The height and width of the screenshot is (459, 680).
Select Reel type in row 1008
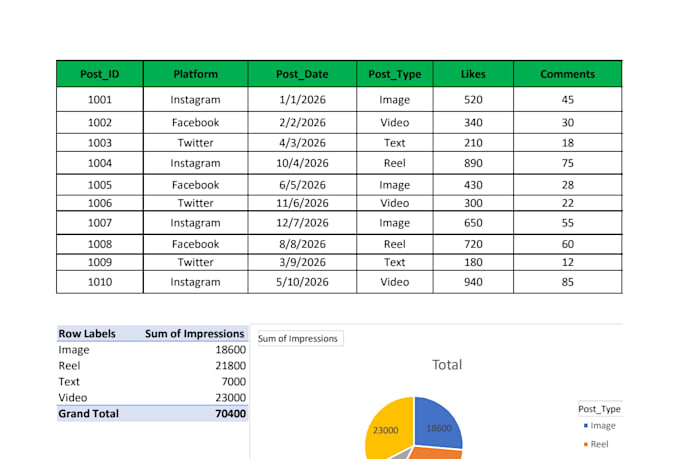(395, 244)
